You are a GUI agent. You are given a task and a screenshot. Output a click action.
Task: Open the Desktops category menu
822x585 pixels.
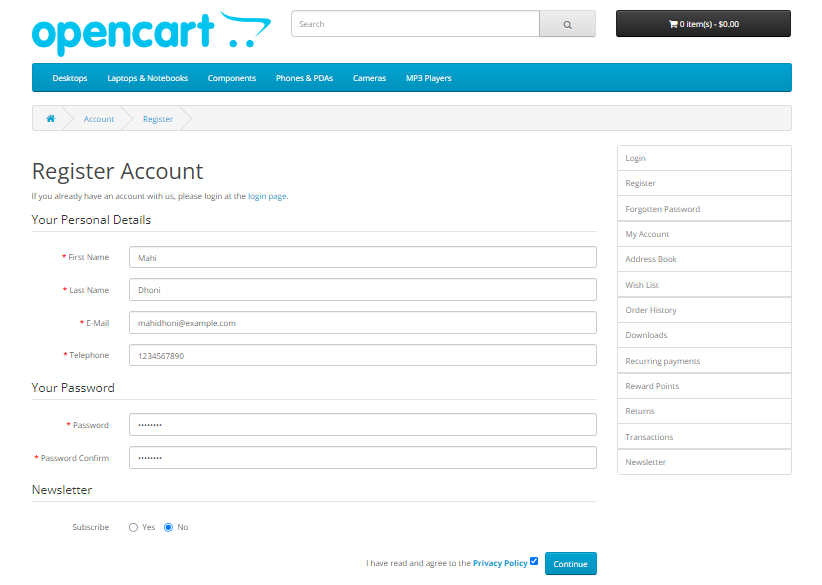pos(70,78)
